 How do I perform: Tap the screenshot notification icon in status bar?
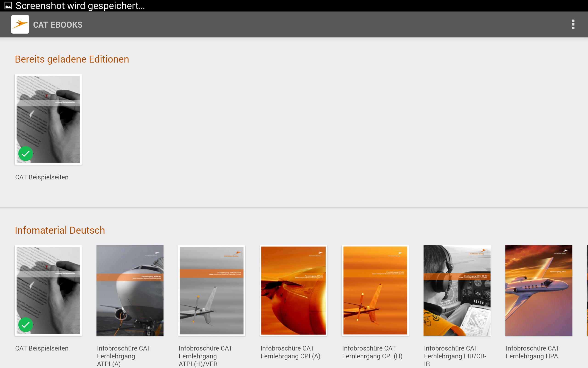(x=8, y=6)
